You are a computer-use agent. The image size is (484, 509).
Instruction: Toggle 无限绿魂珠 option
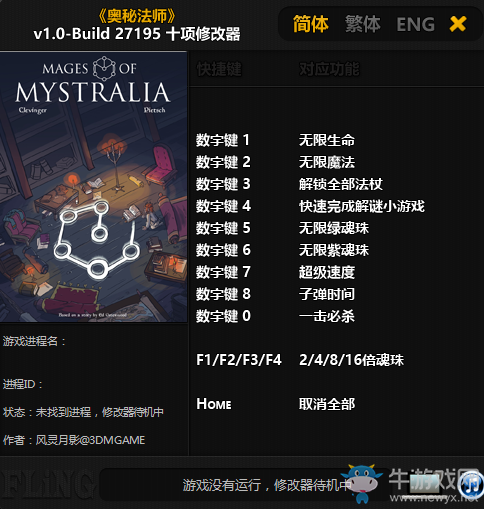334,228
